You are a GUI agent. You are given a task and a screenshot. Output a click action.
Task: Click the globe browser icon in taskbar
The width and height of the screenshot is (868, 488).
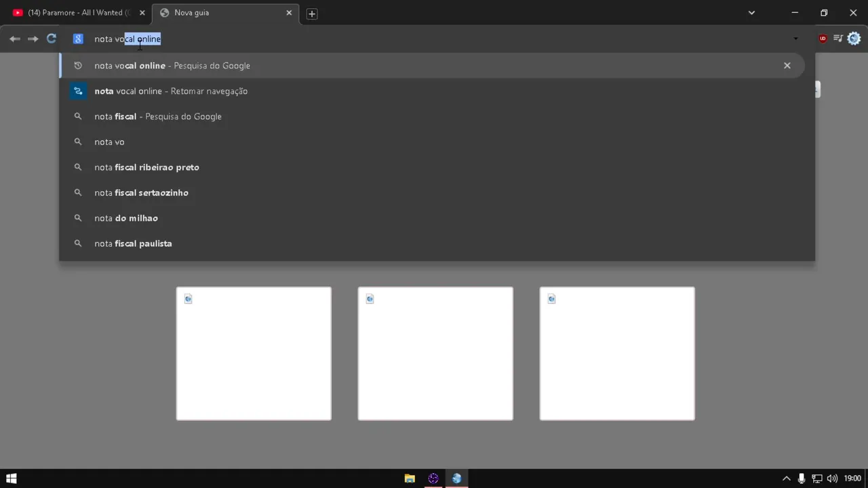tap(456, 479)
